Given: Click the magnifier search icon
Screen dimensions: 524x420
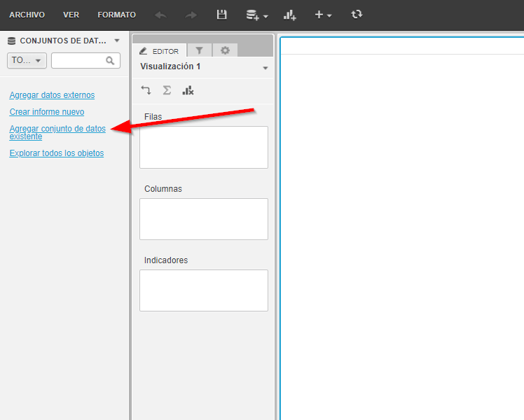Looking at the screenshot, I should point(110,60).
